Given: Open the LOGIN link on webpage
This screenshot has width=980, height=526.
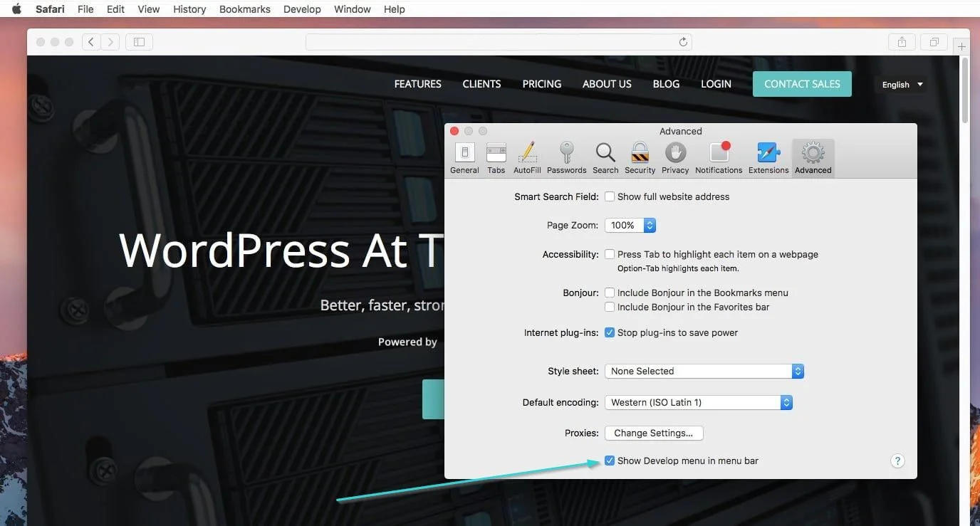Looking at the screenshot, I should (716, 84).
